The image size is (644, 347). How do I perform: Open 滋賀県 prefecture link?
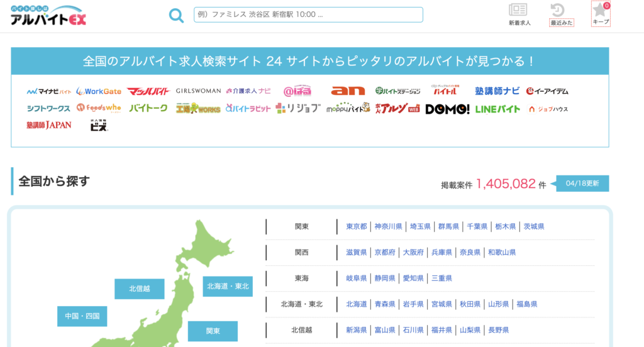pyautogui.click(x=357, y=253)
